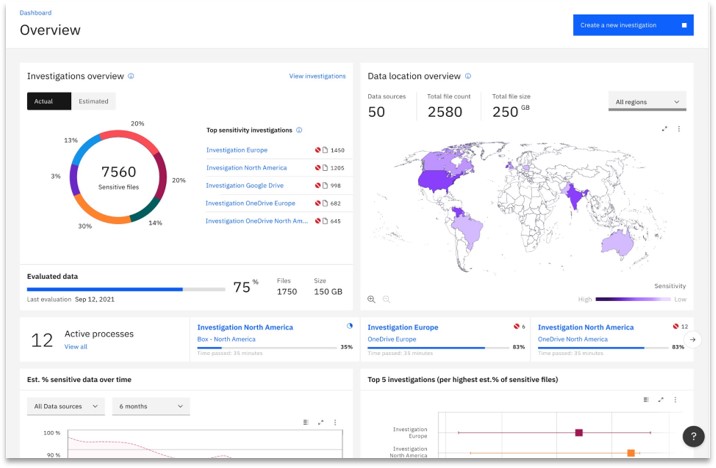Viewport: 716px width, 468px height.
Task: Zoom out on the world map
Action: tap(386, 299)
